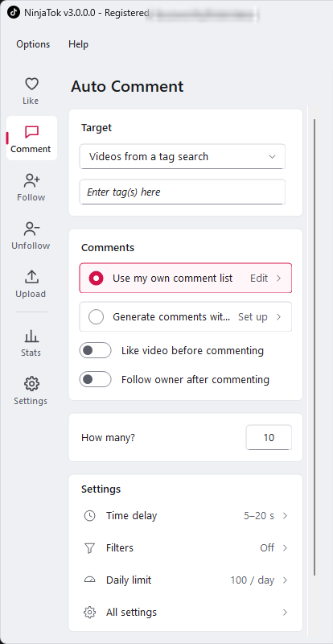Expand Filters chevron arrow

point(285,548)
